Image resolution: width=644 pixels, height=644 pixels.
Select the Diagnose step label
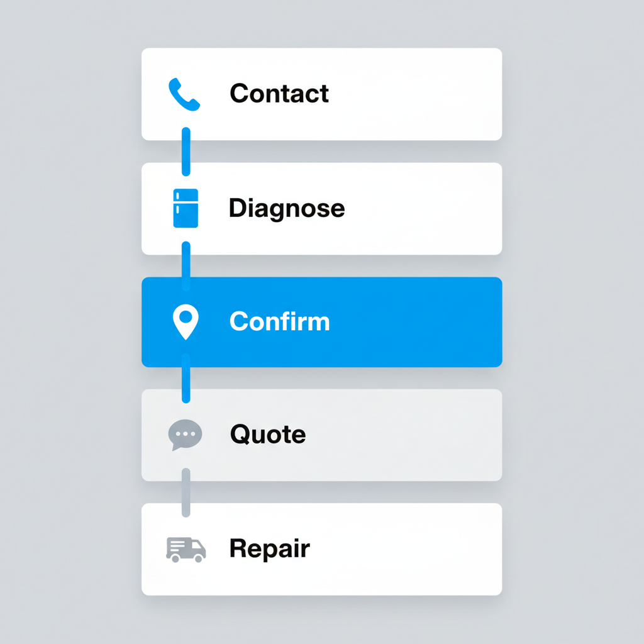click(x=286, y=208)
